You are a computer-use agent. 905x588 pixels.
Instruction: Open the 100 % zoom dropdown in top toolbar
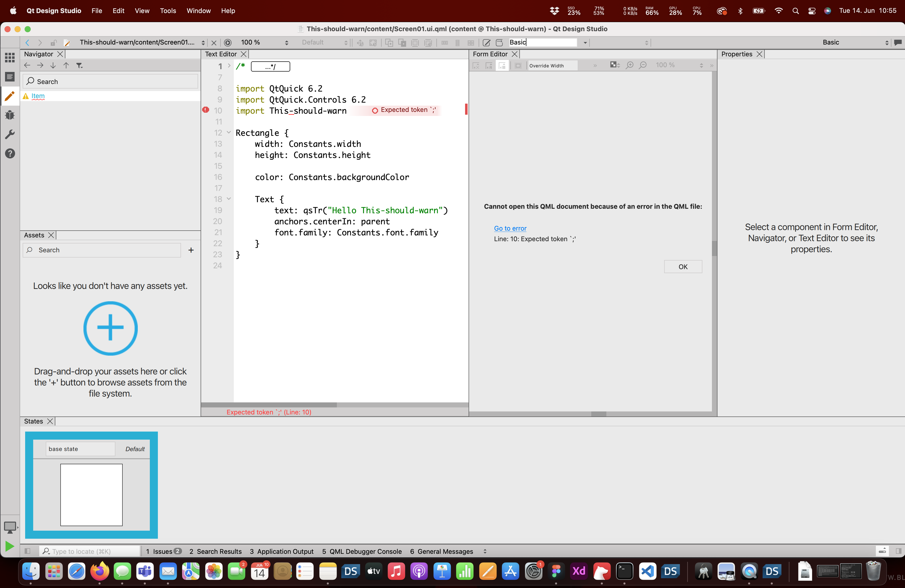265,43
